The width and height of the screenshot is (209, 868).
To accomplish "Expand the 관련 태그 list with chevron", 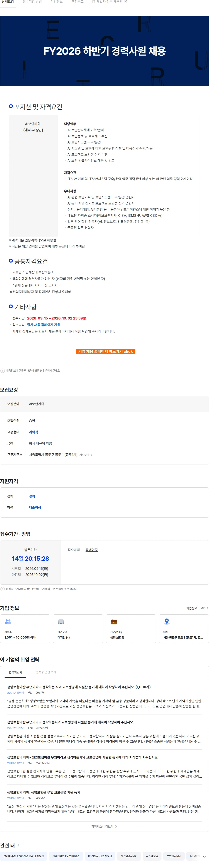I will [204, 856].
